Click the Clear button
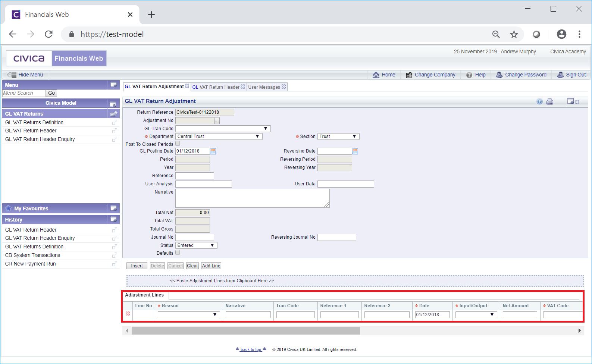The height and width of the screenshot is (364, 592). pos(192,266)
